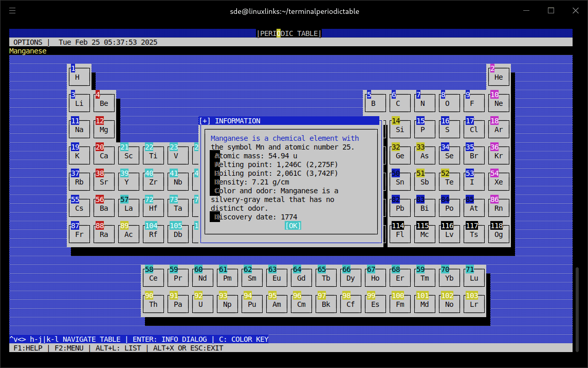Select the Francium (Fr) cell

tap(79, 234)
